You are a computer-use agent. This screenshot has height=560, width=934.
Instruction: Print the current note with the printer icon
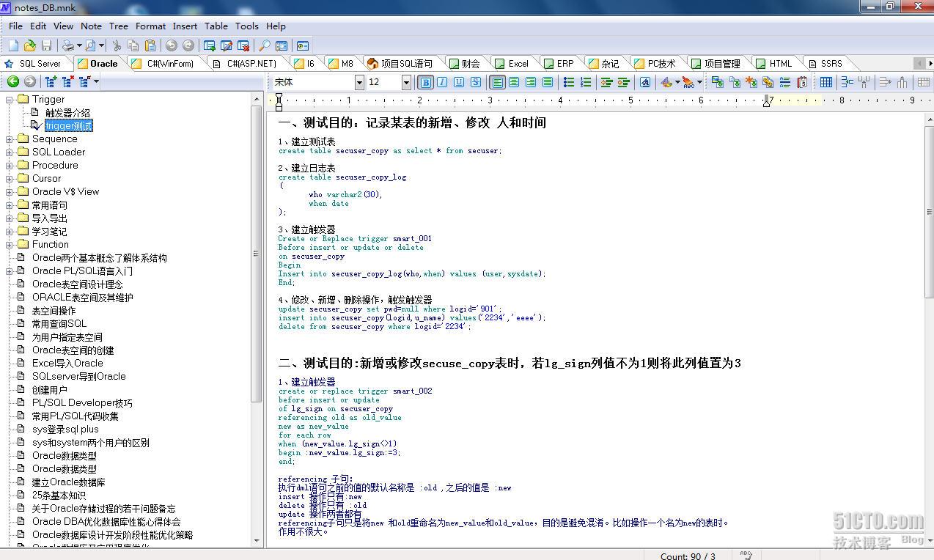(67, 45)
